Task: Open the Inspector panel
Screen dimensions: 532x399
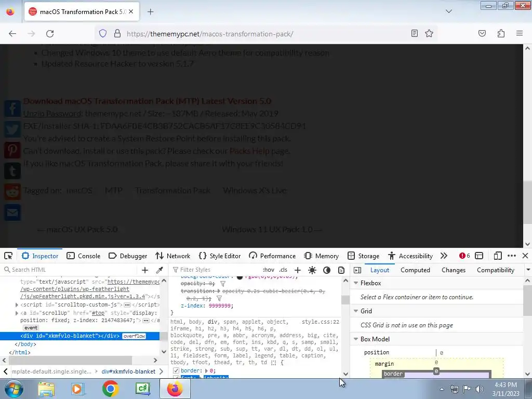Action: [40, 256]
